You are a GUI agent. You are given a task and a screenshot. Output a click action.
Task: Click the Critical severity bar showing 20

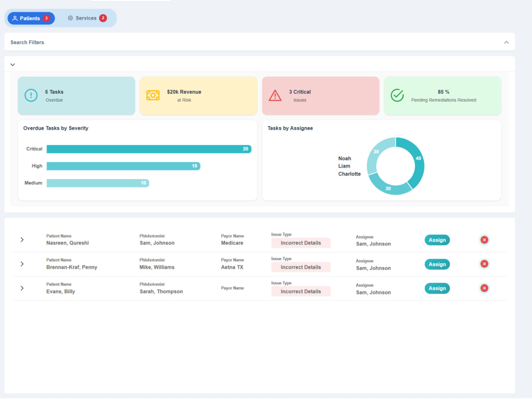pos(149,149)
